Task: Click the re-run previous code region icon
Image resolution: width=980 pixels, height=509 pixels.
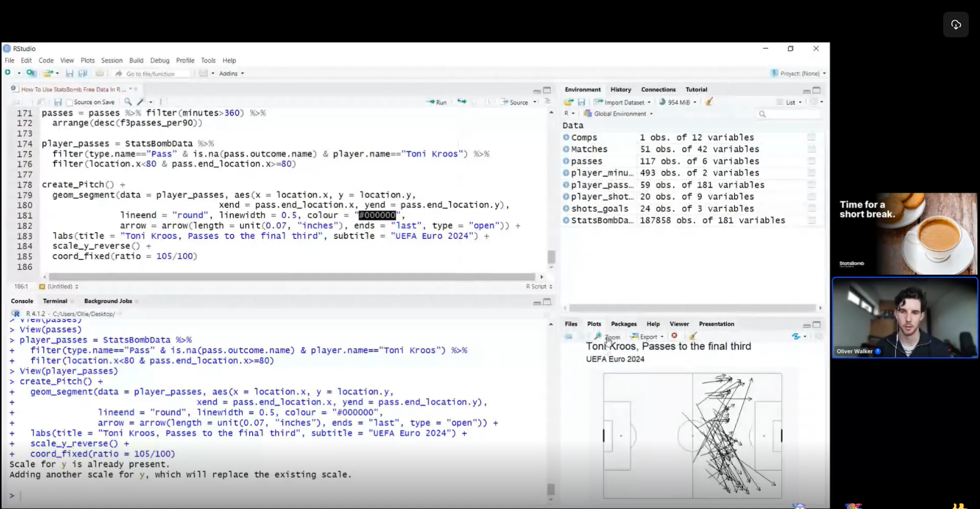Action: [461, 102]
